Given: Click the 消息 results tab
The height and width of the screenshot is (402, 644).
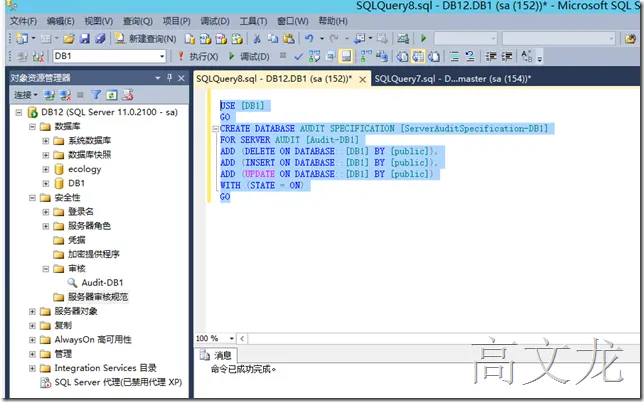Looking at the screenshot, I should click(x=216, y=355).
